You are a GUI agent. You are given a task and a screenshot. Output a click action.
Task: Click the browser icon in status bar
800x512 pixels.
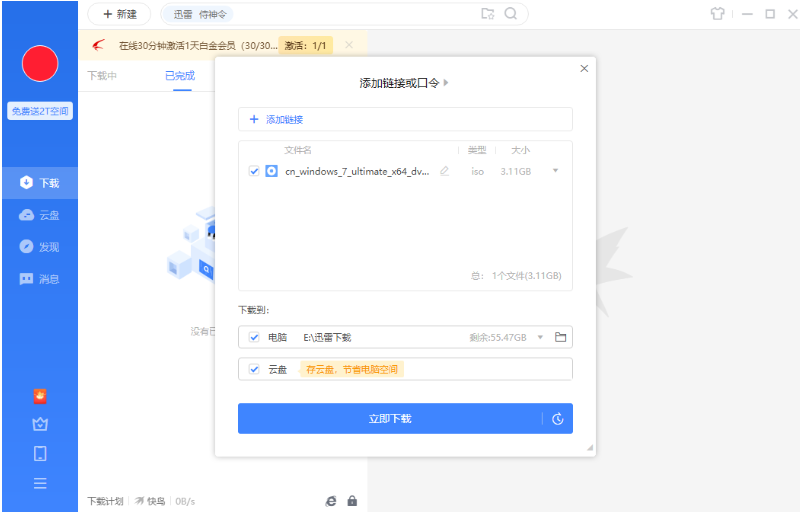click(331, 500)
